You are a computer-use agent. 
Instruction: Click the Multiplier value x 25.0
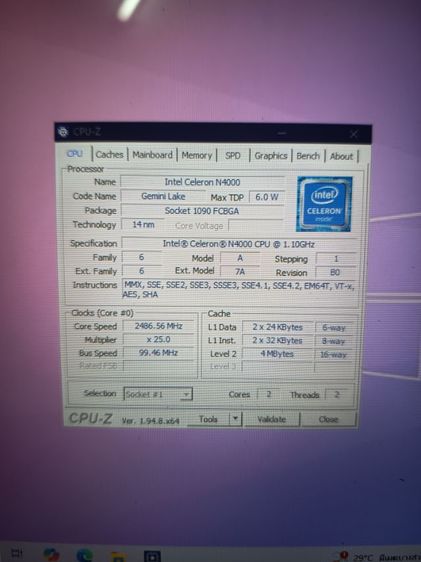[x=159, y=339]
